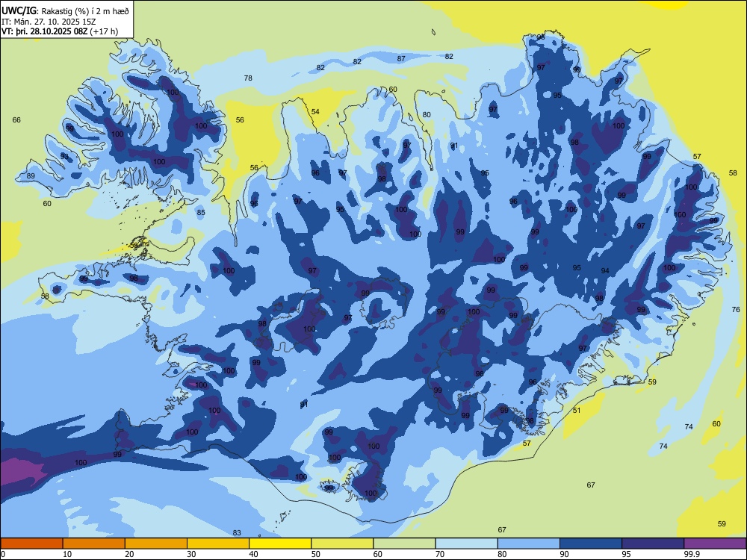Click the humidity value '54' on the map
The height and width of the screenshot is (560, 747).
pyautogui.click(x=315, y=112)
